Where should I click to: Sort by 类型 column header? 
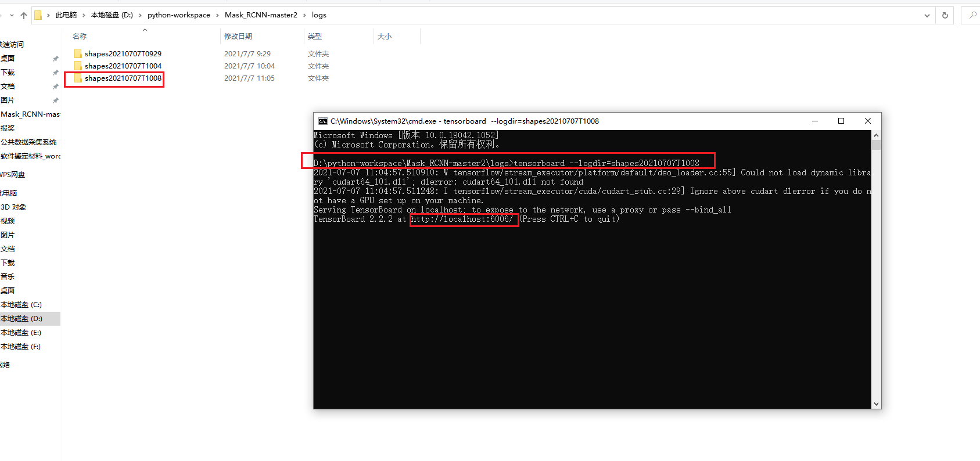click(x=315, y=36)
